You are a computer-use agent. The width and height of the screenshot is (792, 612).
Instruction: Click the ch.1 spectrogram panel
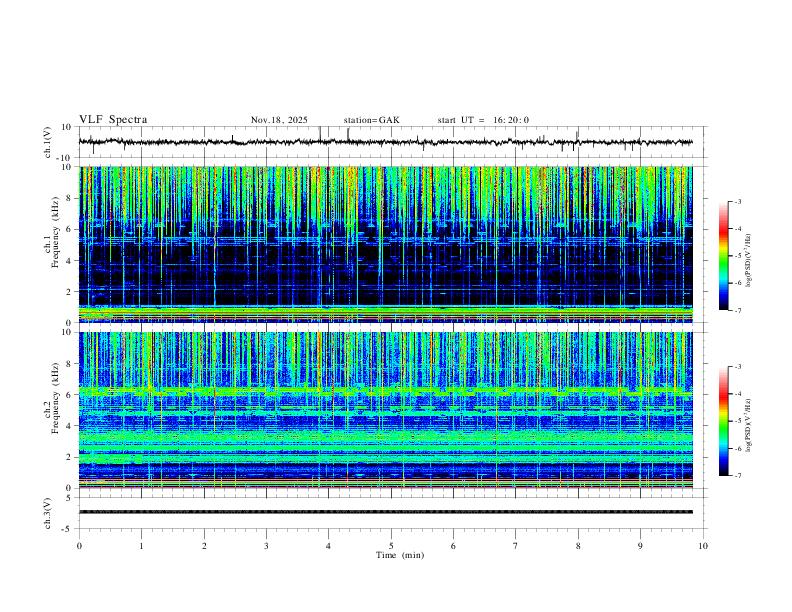tap(385, 244)
